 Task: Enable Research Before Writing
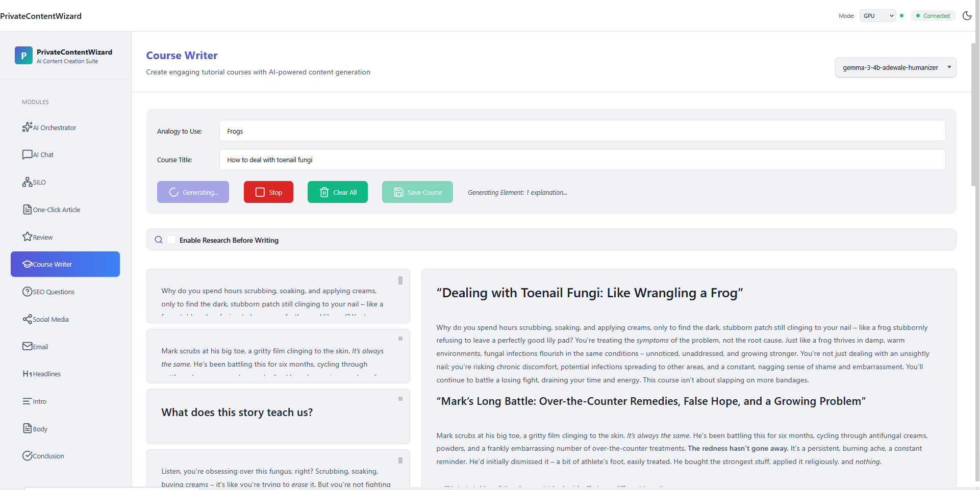pyautogui.click(x=171, y=240)
